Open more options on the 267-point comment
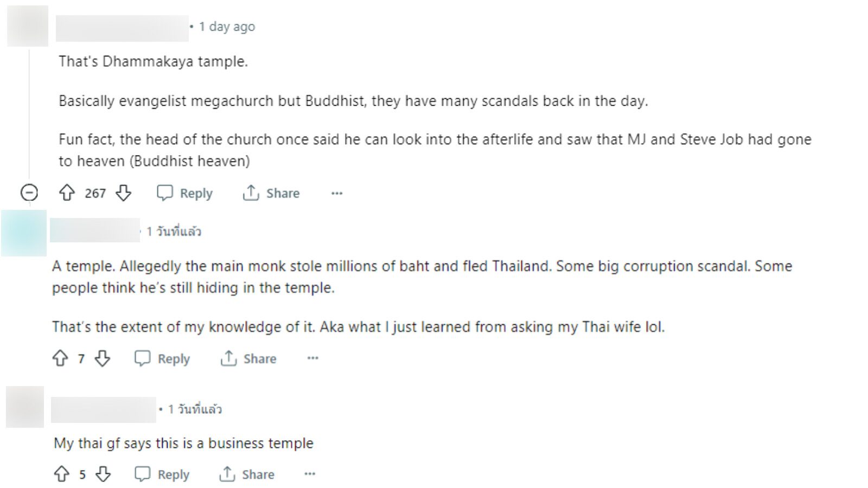Viewport: 868px width, 488px height. tap(337, 194)
